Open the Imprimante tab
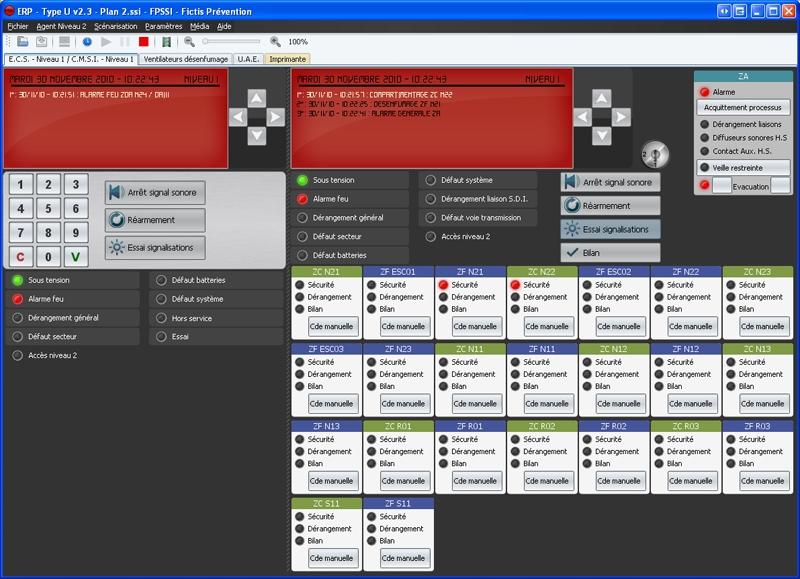 (x=288, y=59)
